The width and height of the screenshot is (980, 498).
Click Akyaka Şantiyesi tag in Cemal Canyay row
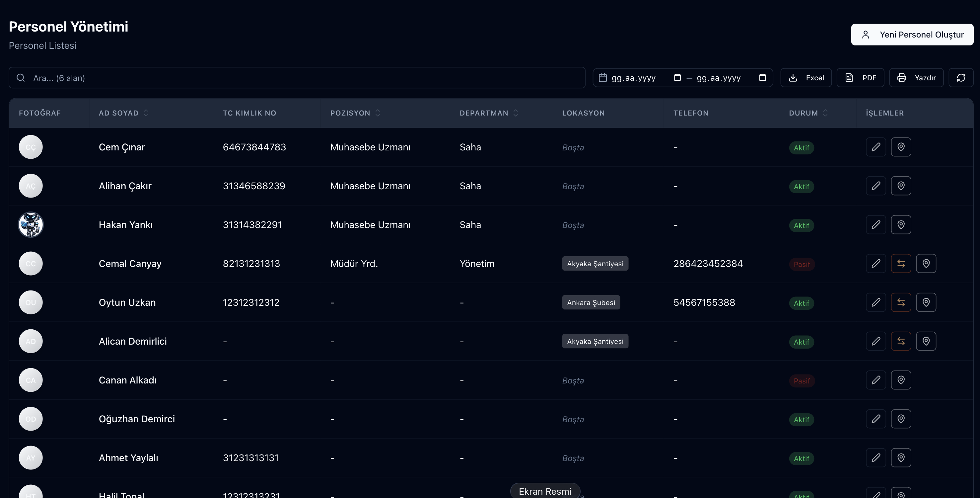tap(595, 264)
